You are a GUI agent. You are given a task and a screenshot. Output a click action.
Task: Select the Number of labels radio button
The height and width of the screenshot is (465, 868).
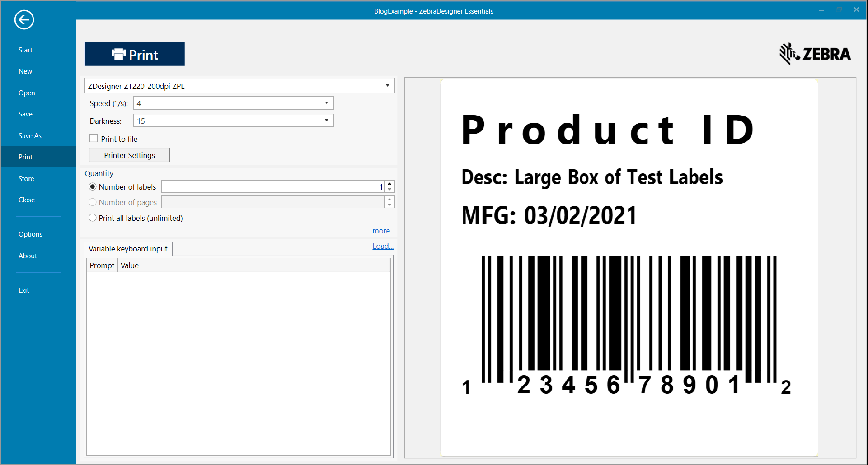(x=92, y=186)
